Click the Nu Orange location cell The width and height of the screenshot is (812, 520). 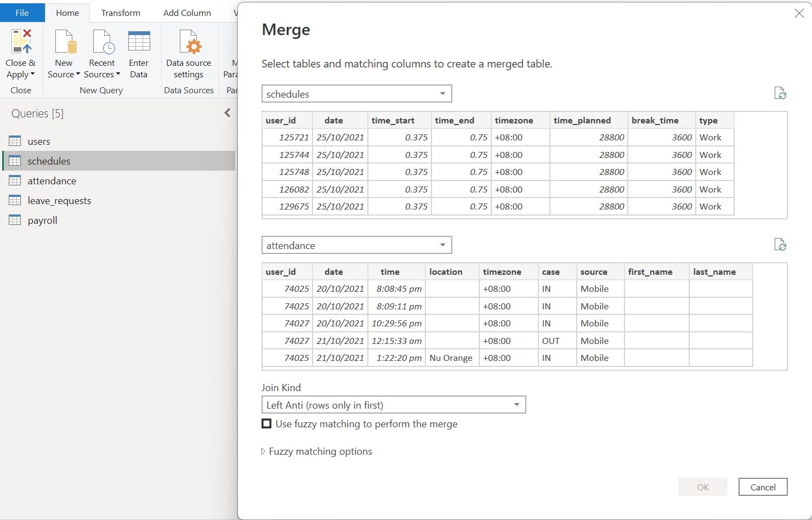452,358
